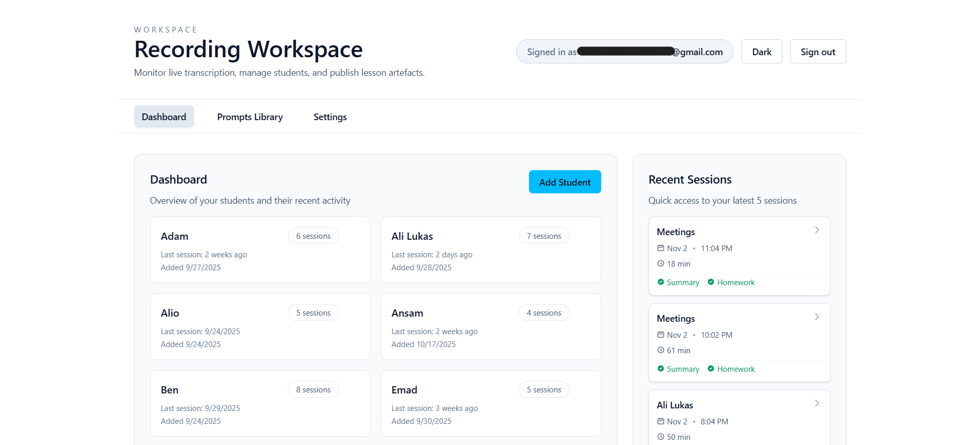The height and width of the screenshot is (445, 980).
Task: Toggle Dark theme mode
Action: click(x=761, y=52)
